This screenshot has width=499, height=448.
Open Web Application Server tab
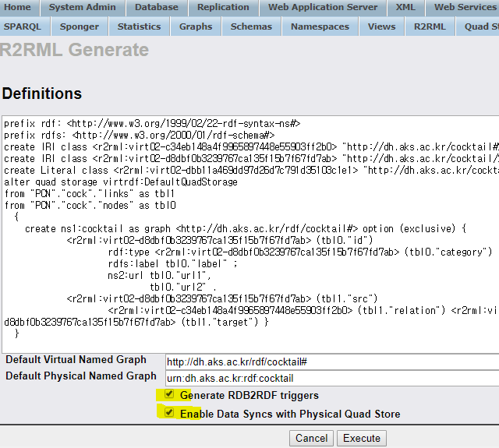323,8
